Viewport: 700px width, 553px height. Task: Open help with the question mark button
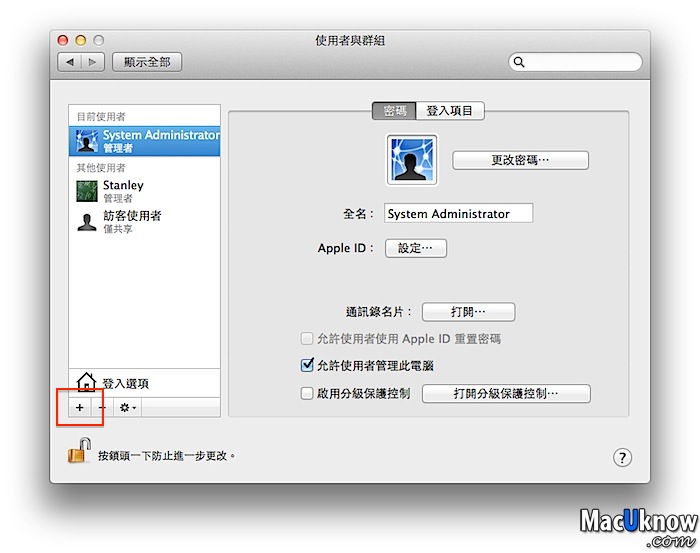pyautogui.click(x=622, y=457)
